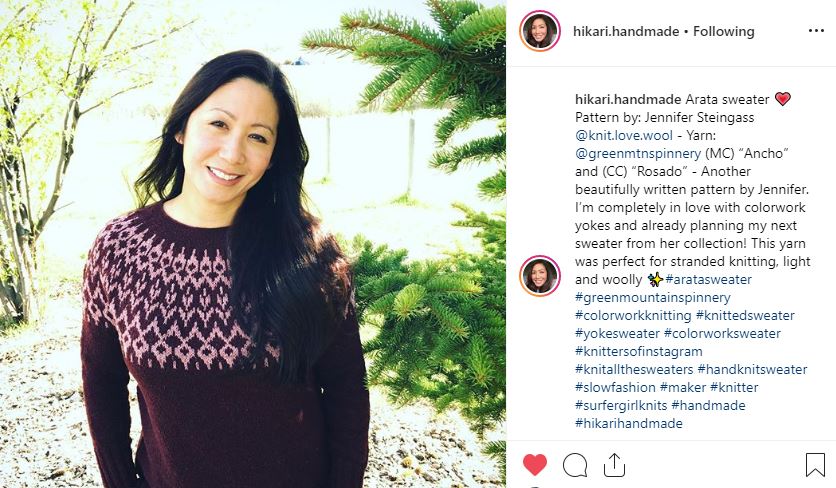Visit the @knit.love.wool mention
This screenshot has height=488, width=836.
[x=624, y=135]
